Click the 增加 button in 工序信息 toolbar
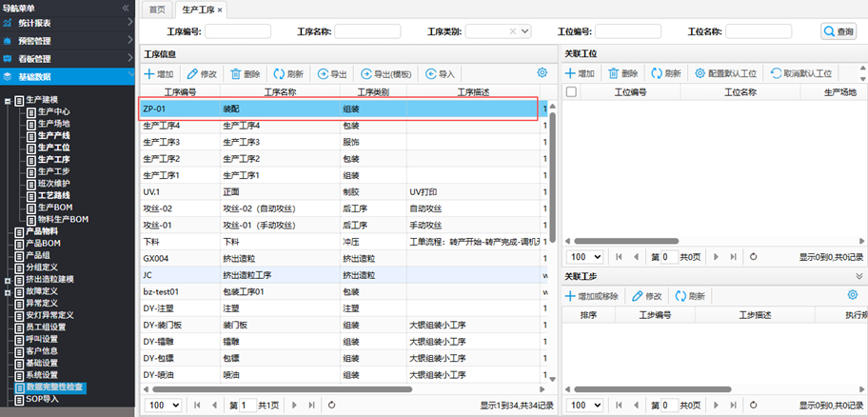Image resolution: width=868 pixels, height=417 pixels. point(159,73)
